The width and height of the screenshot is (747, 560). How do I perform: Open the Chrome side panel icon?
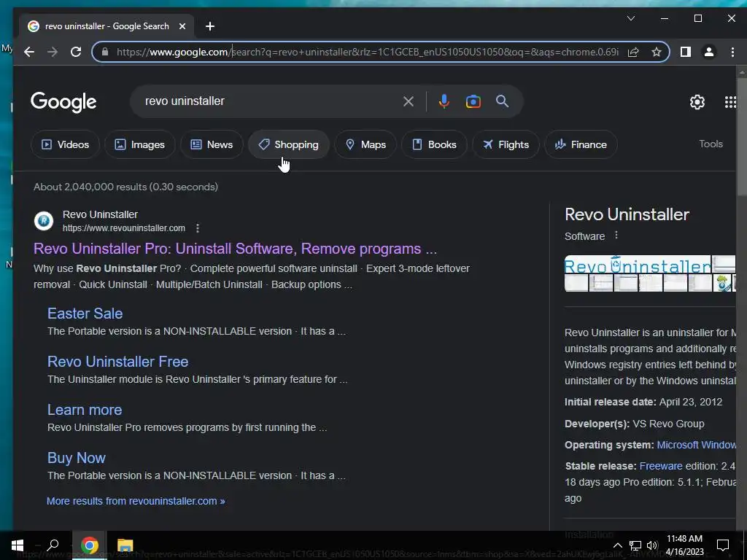(x=686, y=52)
